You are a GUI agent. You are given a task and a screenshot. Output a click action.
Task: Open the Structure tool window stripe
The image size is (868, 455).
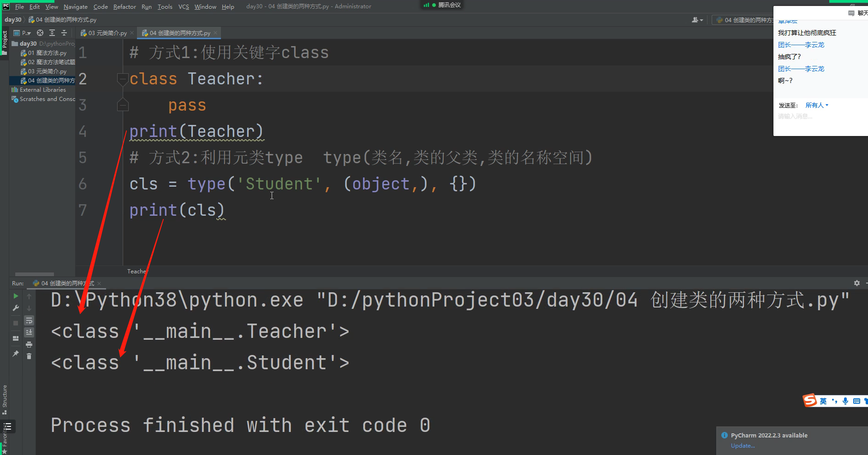[x=5, y=399]
